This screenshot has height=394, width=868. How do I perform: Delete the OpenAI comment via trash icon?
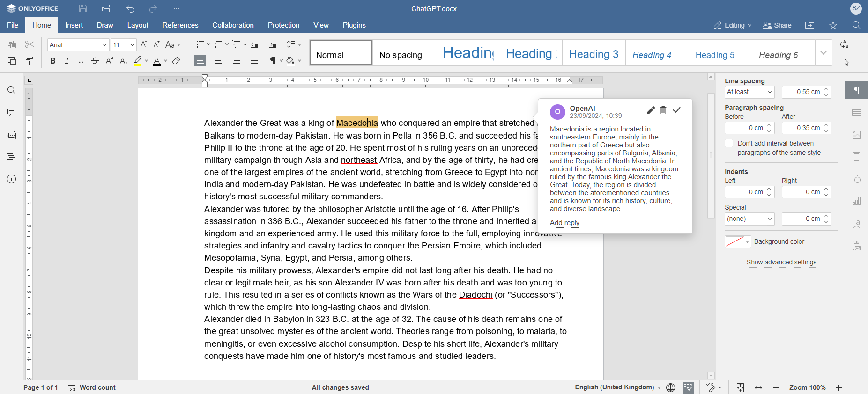point(663,110)
